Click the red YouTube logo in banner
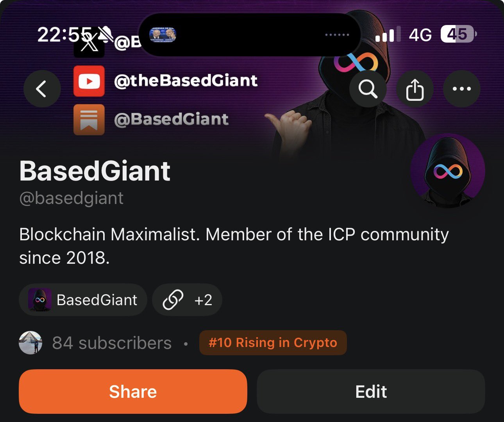Viewport: 504px width, 422px height. click(89, 81)
